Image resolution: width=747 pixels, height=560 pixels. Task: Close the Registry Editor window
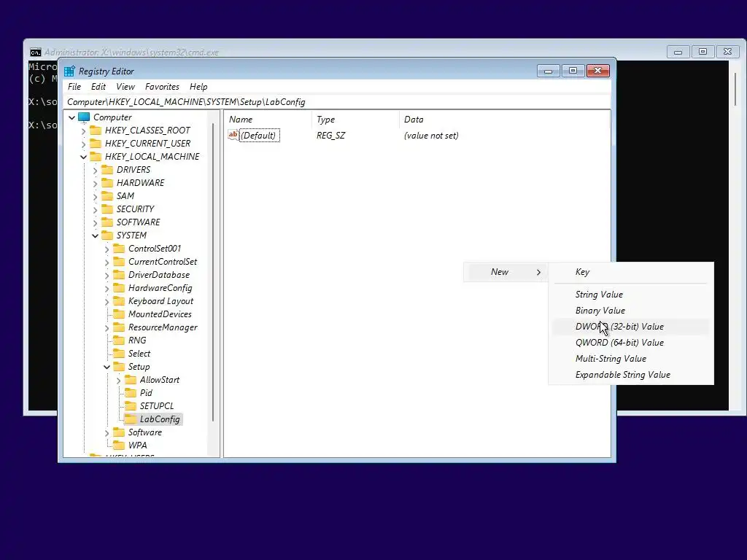[x=598, y=71]
